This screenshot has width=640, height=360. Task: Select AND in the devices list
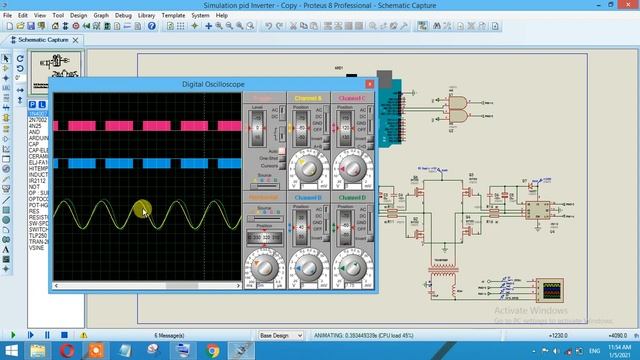click(x=34, y=132)
